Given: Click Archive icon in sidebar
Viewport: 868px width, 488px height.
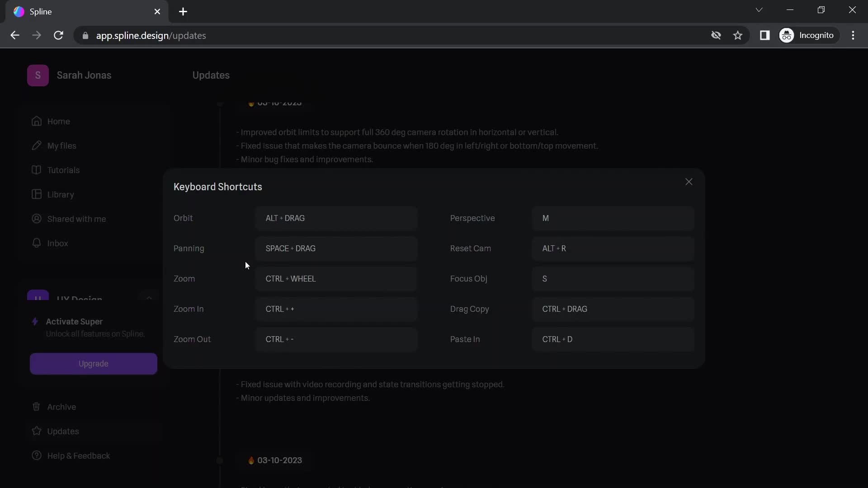Looking at the screenshot, I should coord(36,406).
